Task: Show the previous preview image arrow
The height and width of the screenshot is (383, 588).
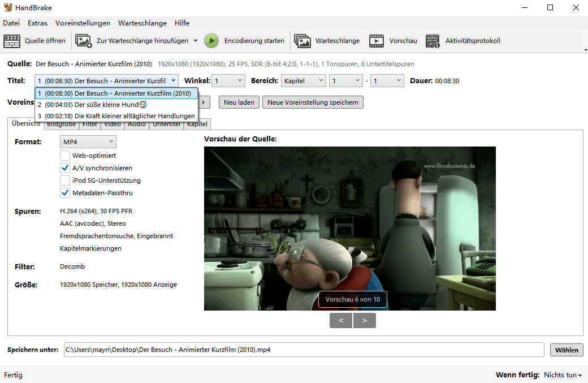Action: click(x=341, y=320)
